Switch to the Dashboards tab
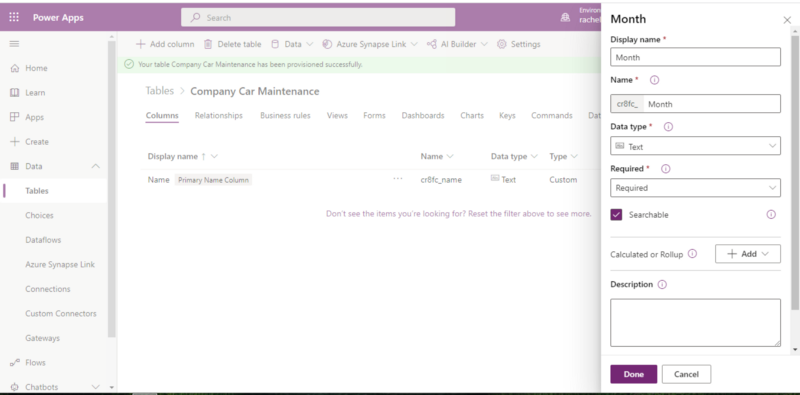 pos(423,115)
